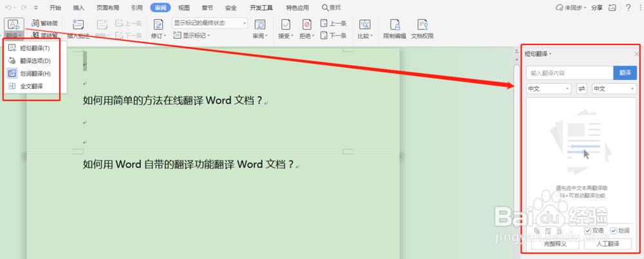The width and height of the screenshot is (644, 259).
Task: Click the 输入翻译内容 input field
Action: (570, 73)
